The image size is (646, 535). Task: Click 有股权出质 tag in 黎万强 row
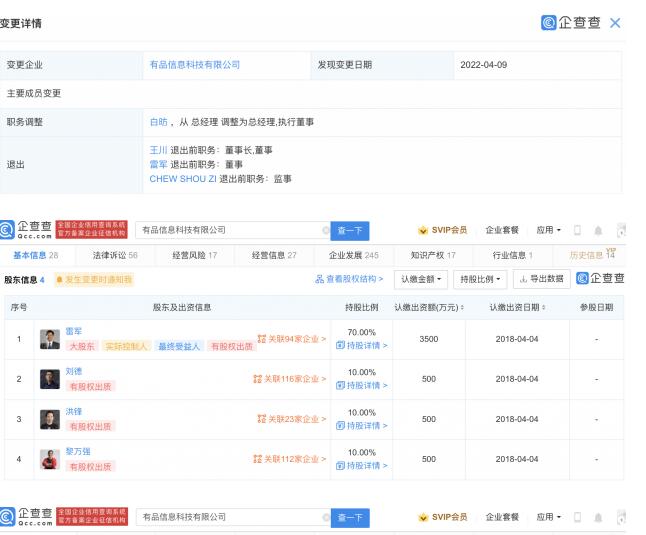click(90, 466)
